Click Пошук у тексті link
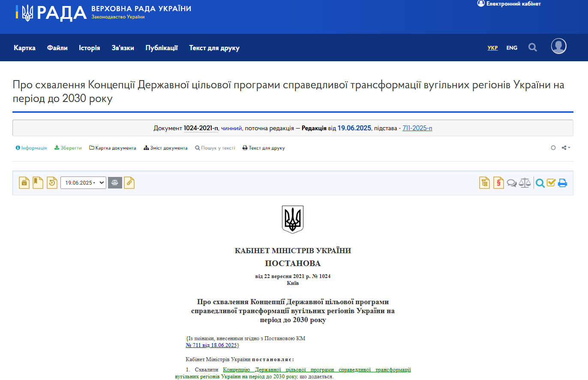The image size is (588, 380). coord(215,148)
